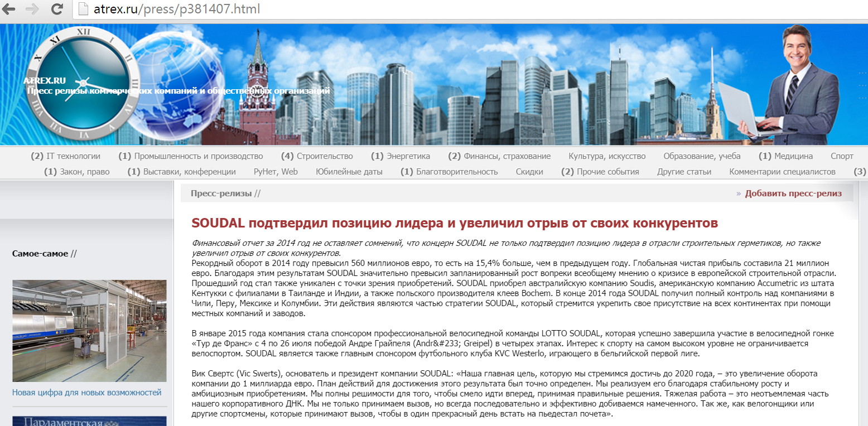Open the IT технологии category
This screenshot has height=426, width=868.
pos(73,156)
